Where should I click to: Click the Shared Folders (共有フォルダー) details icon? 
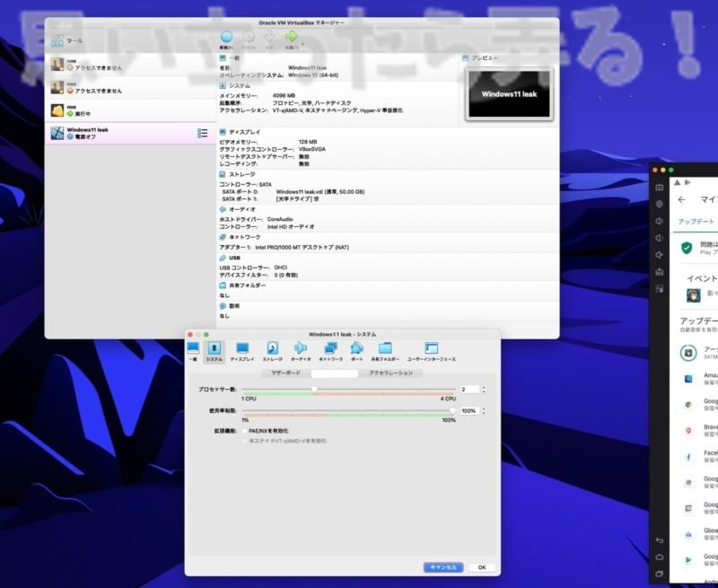click(223, 285)
